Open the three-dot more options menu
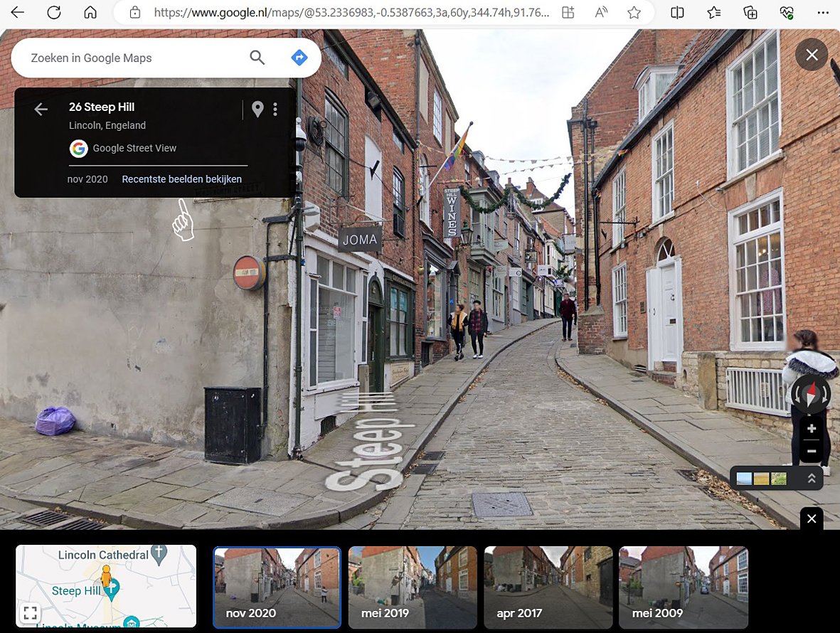Image resolution: width=840 pixels, height=633 pixels. tap(275, 109)
